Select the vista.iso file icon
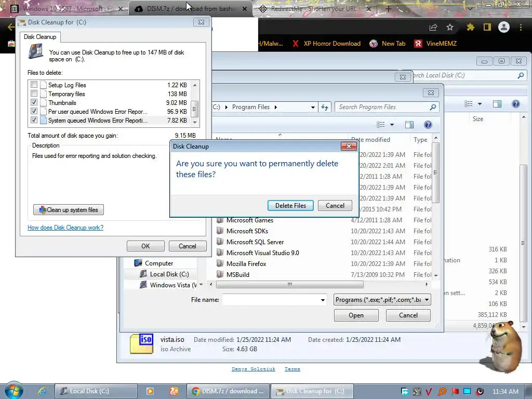The height and width of the screenshot is (399, 532). point(142,344)
